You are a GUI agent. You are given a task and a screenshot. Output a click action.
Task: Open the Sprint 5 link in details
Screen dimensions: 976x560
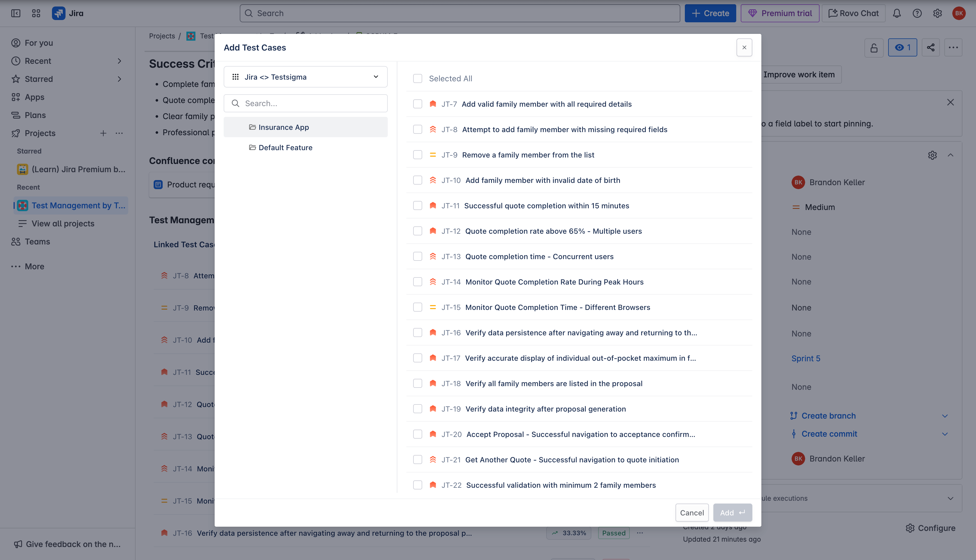(x=806, y=358)
